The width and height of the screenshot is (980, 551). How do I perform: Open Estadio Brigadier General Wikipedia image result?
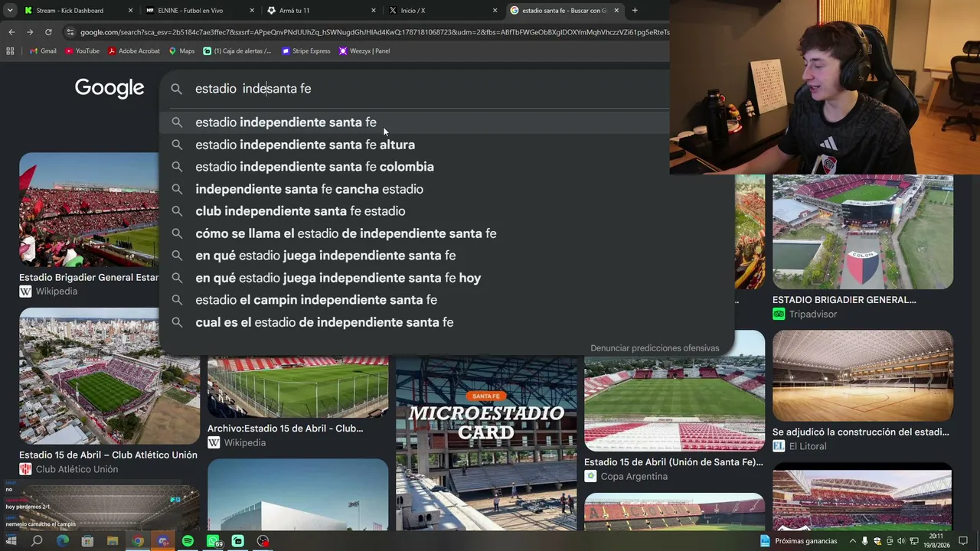click(x=89, y=210)
